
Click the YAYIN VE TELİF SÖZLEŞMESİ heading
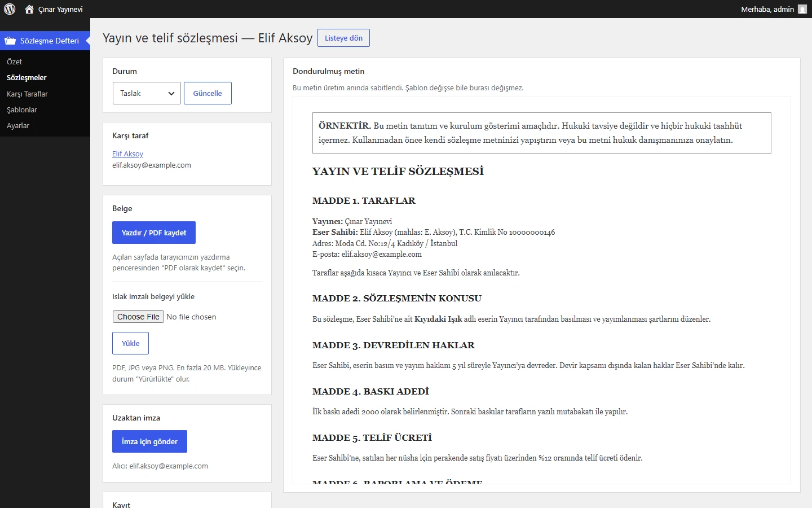pyautogui.click(x=398, y=172)
